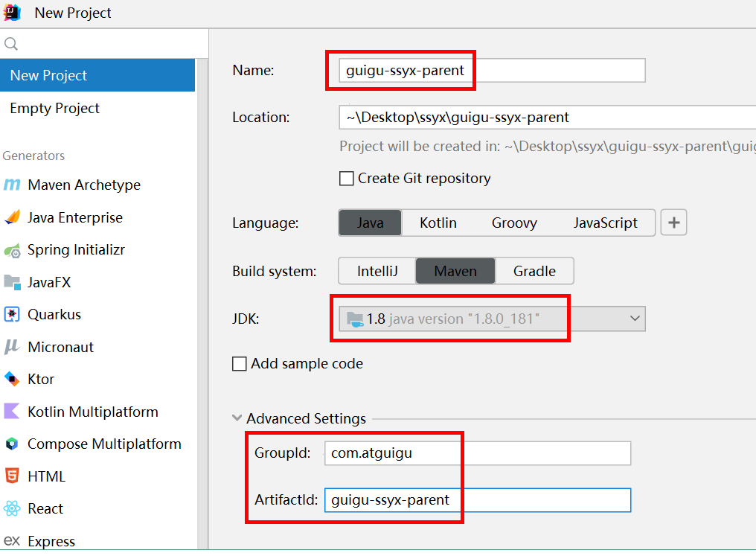Click the Quarkus generator icon

tap(12, 315)
